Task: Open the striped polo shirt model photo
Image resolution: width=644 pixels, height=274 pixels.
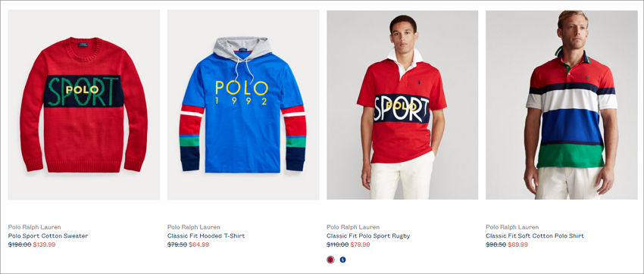Action: tap(561, 105)
